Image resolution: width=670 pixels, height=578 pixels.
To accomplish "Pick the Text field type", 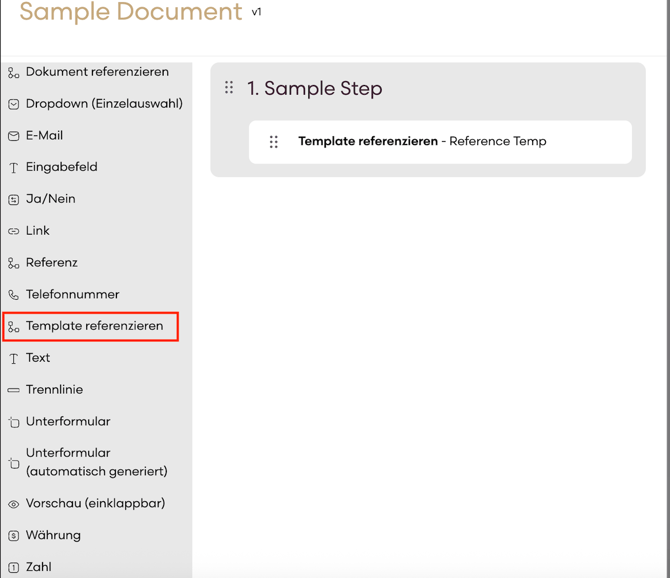I will [x=38, y=358].
